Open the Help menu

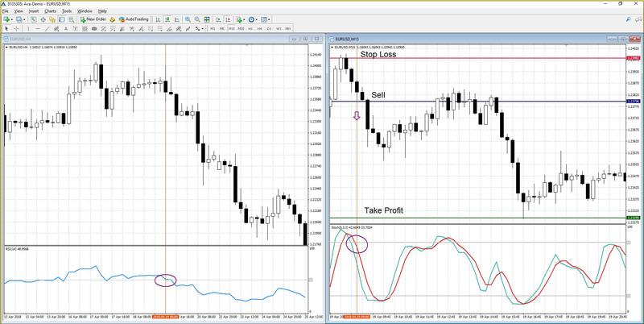tap(103, 11)
